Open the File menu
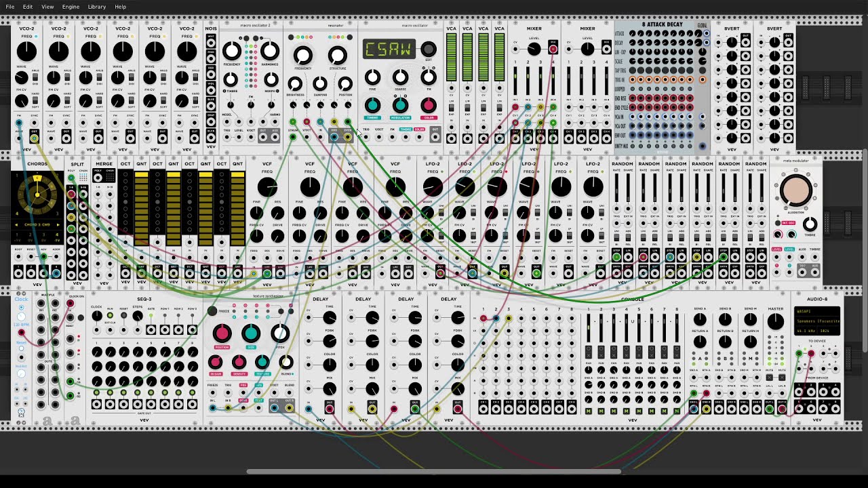 [10, 7]
